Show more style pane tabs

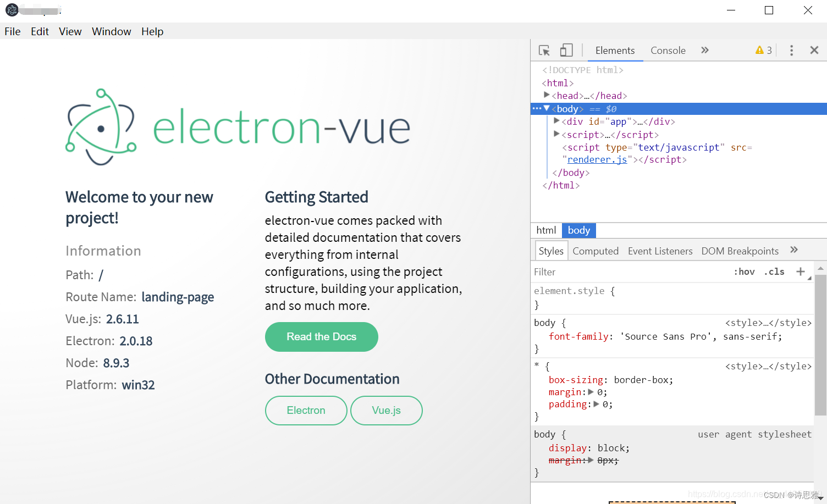tap(794, 250)
